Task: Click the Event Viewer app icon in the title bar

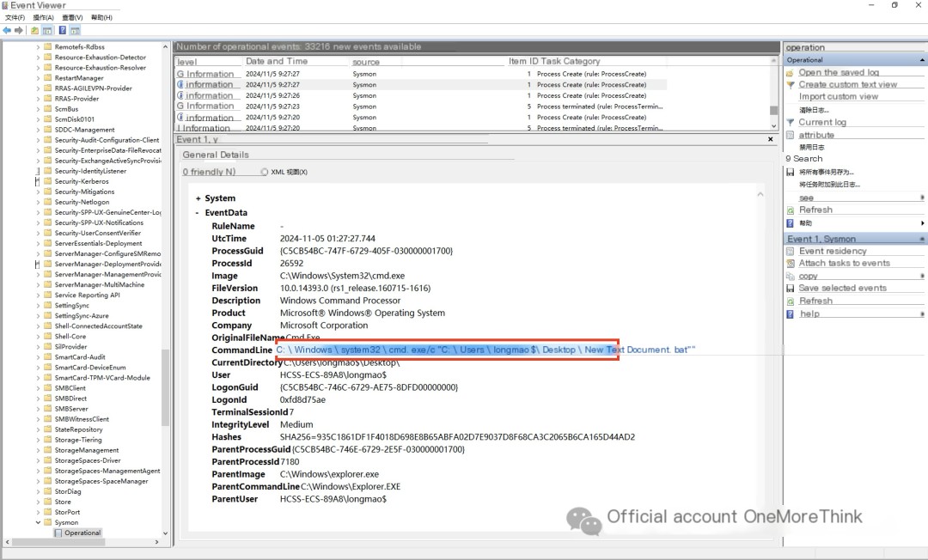Action: [x=5, y=5]
